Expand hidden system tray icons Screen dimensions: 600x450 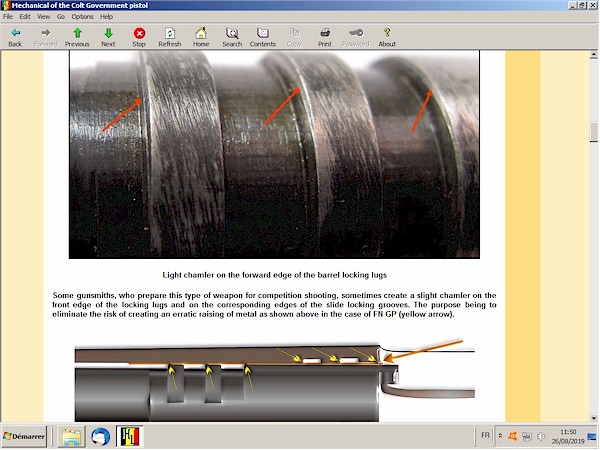(500, 436)
